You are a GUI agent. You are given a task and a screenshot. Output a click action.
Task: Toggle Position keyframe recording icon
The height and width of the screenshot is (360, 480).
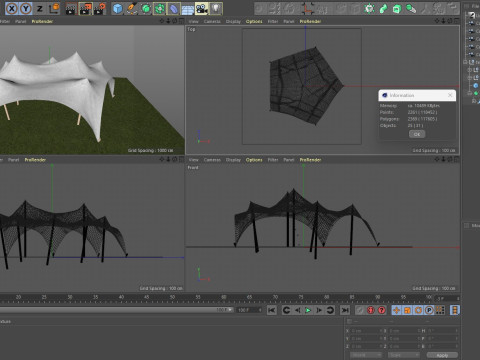pos(396,310)
